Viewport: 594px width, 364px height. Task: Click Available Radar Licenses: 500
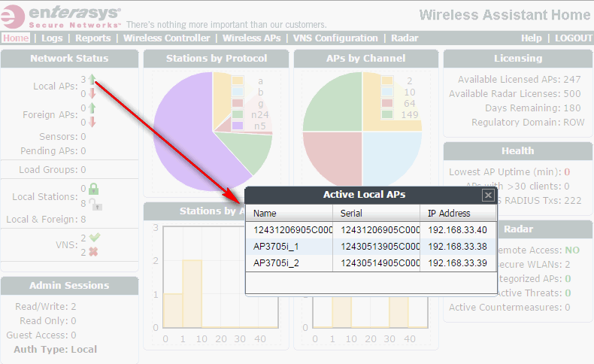click(514, 93)
